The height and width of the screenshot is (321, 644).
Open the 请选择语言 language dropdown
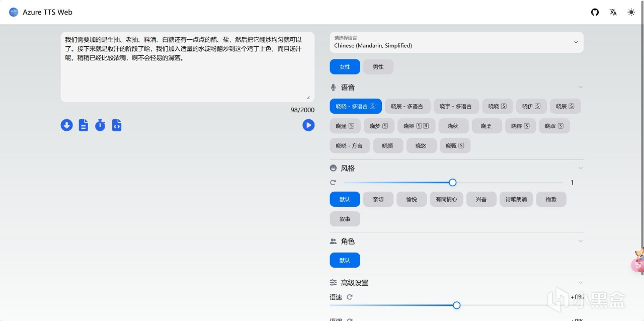coord(456,42)
